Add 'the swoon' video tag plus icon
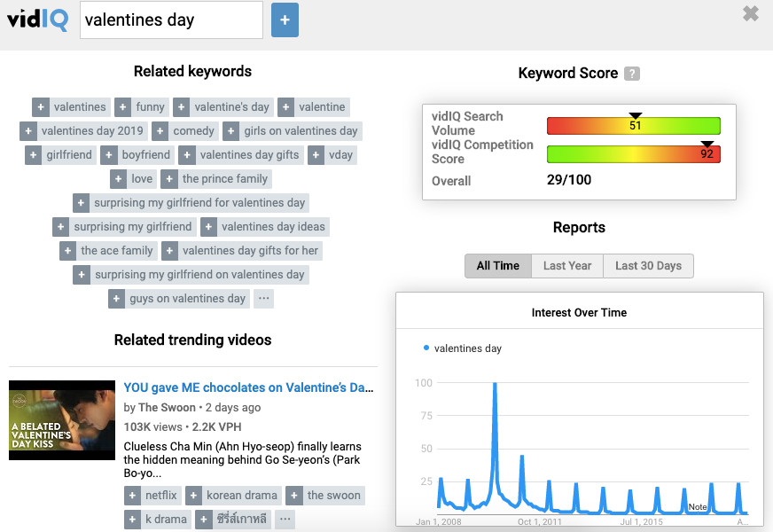 click(x=293, y=495)
